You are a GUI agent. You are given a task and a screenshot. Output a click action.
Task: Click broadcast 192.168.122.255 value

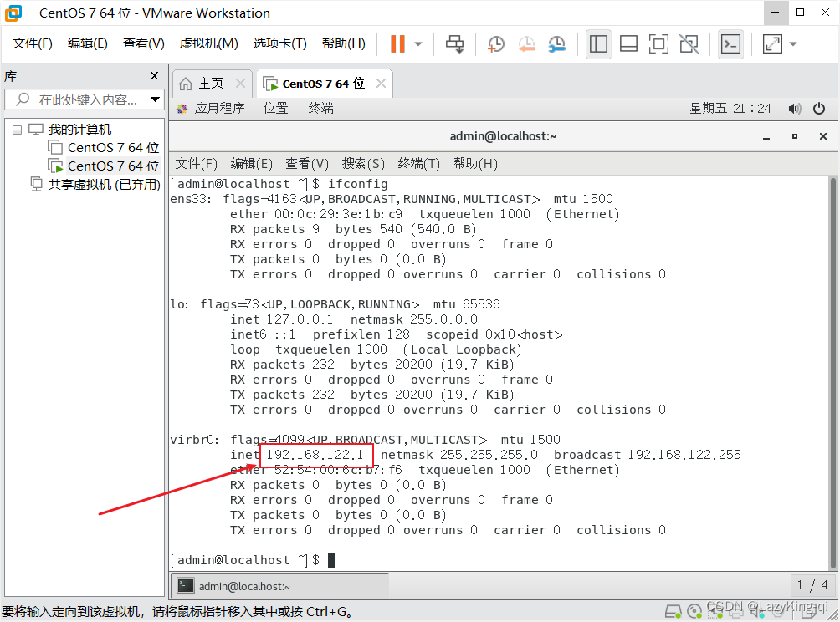pos(684,455)
